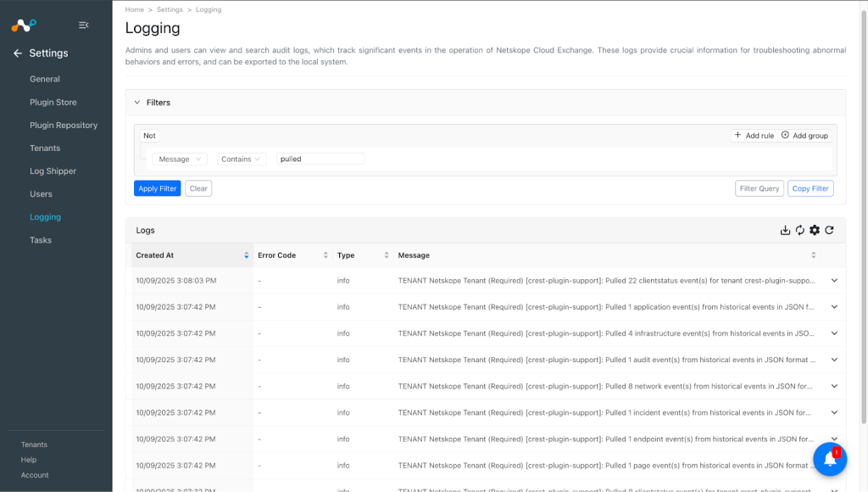
Task: Open Plugin Store in sidebar
Action: (53, 103)
